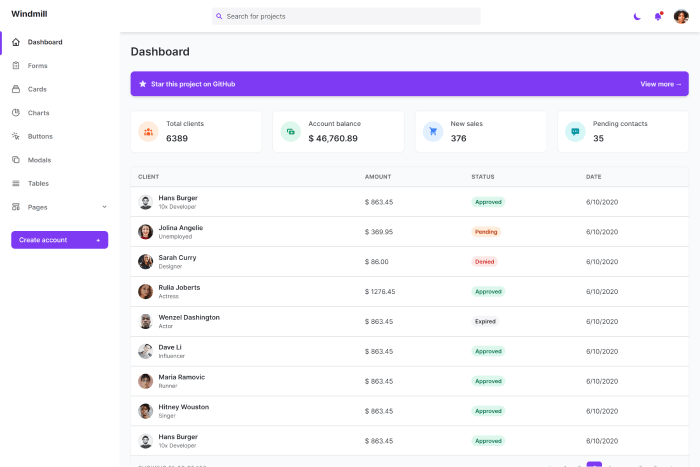Click the Account balance money icon

[x=291, y=132]
